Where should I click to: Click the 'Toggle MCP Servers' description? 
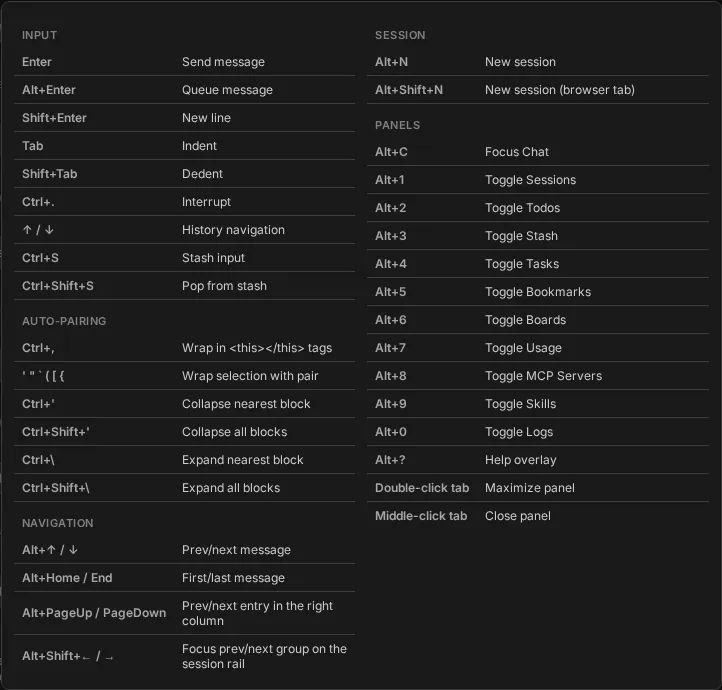point(543,376)
